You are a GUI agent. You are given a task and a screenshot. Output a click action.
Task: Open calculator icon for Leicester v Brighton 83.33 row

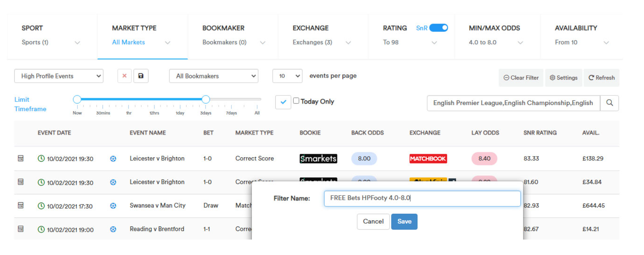pos(21,158)
